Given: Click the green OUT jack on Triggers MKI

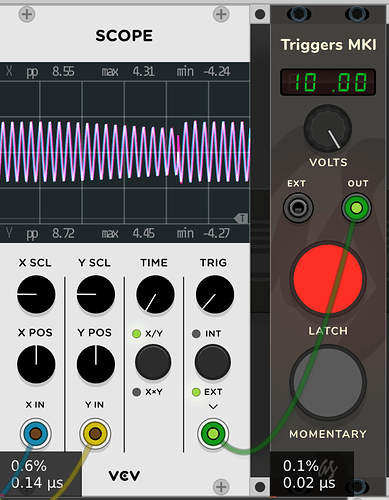Looking at the screenshot, I should pyautogui.click(x=356, y=208).
